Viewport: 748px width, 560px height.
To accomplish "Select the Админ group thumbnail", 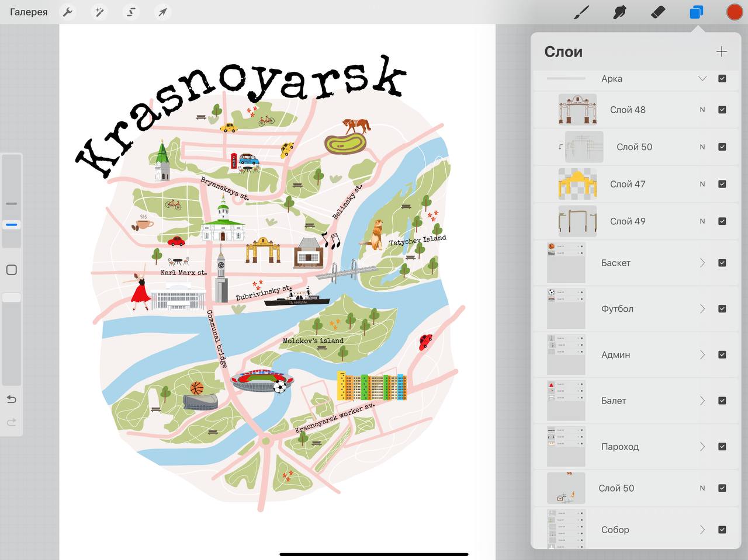I will 566,354.
